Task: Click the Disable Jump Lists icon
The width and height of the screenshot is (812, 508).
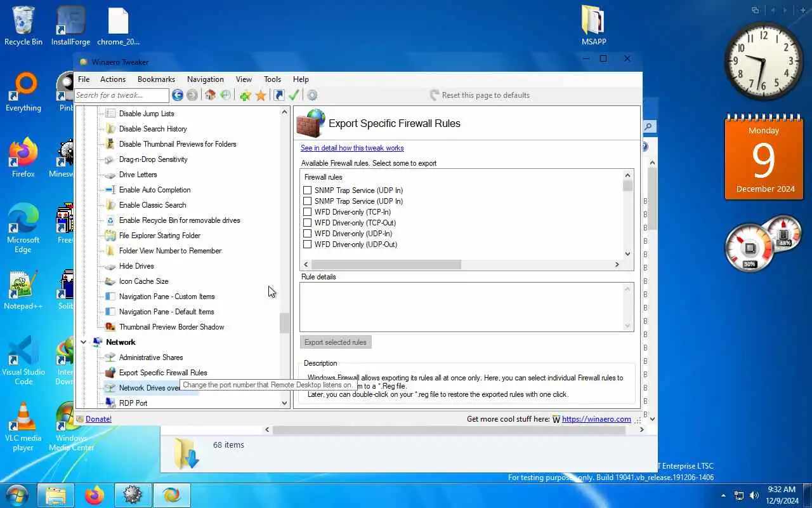Action: tap(110, 114)
